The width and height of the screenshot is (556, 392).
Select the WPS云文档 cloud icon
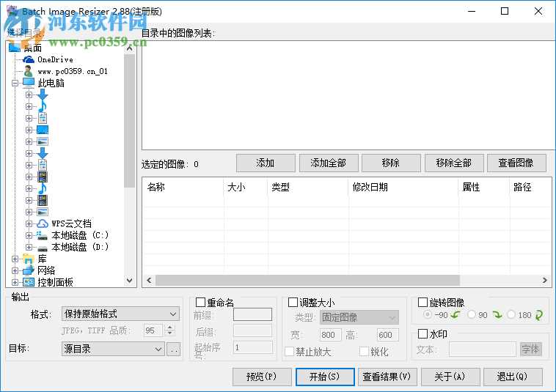click(x=43, y=223)
